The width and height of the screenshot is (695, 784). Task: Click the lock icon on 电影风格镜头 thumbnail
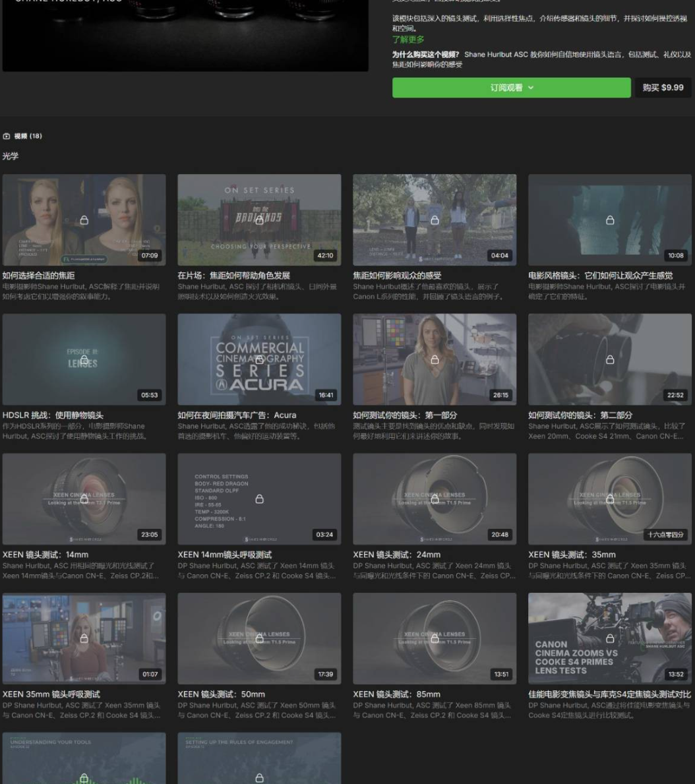click(x=610, y=220)
